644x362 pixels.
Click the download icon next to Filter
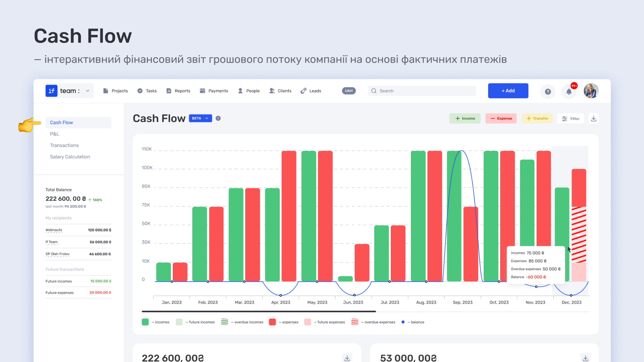coord(594,119)
